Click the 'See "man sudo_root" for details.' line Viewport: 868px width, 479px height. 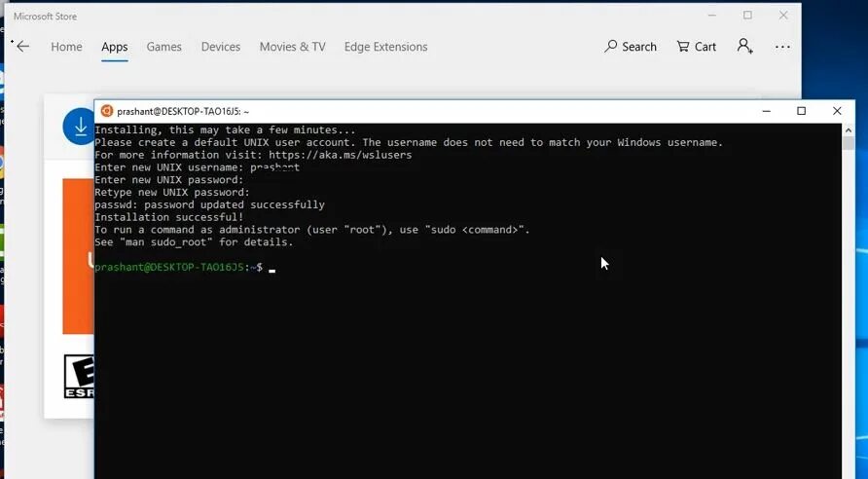click(x=194, y=242)
